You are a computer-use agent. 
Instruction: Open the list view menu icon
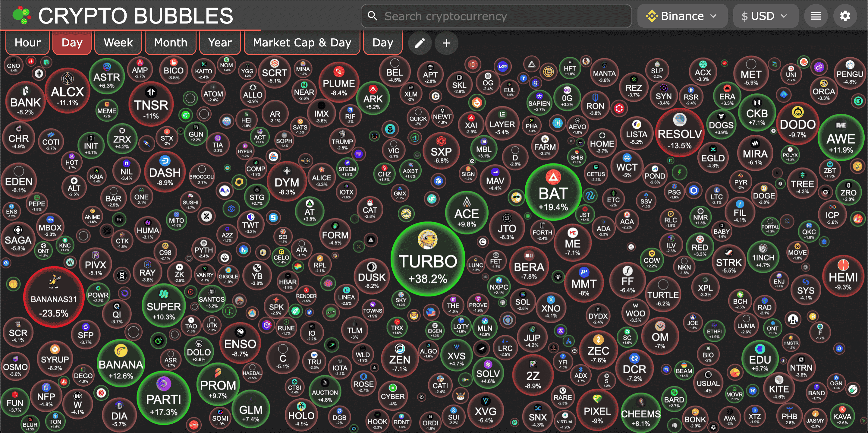(816, 16)
